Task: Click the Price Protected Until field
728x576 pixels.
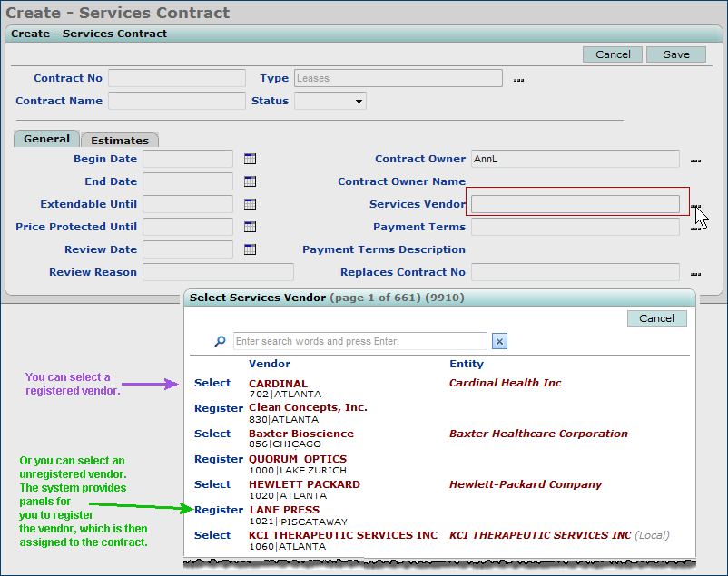Action: pyautogui.click(x=188, y=227)
